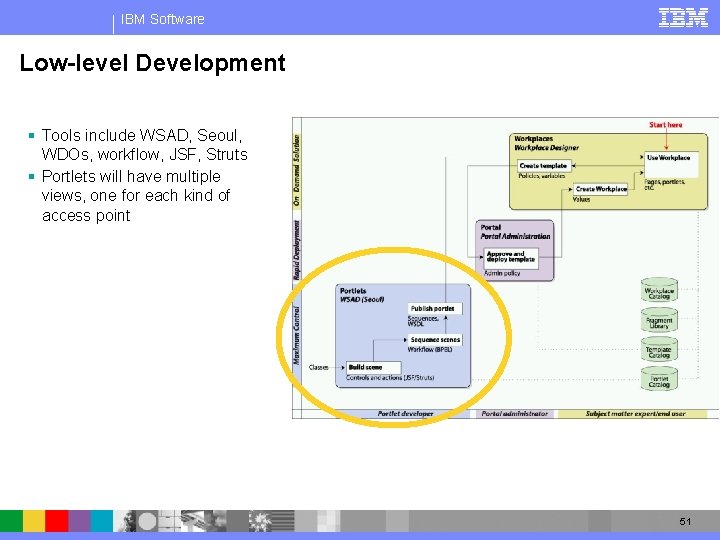Click the 'Use Workplace' box in diagram
The width and height of the screenshot is (720, 540).
[x=671, y=164]
